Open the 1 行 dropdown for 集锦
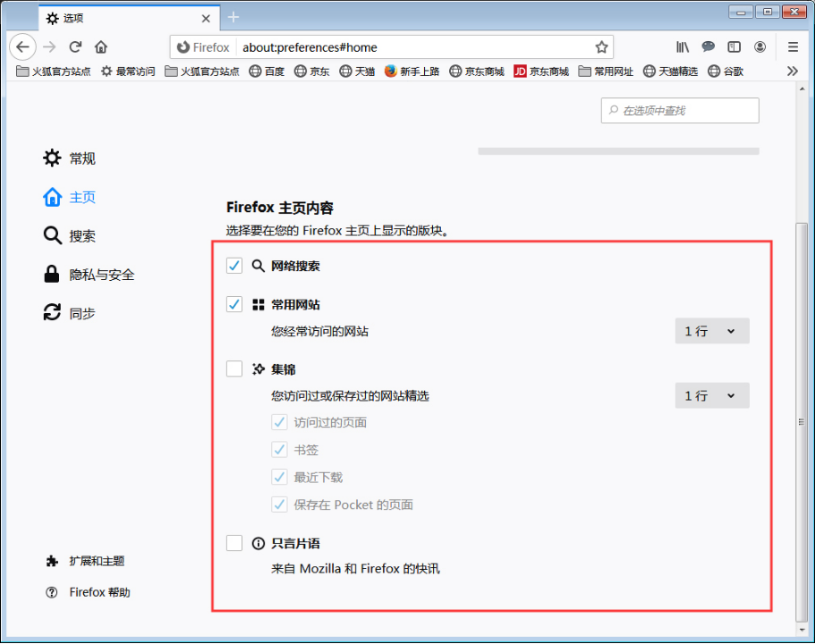This screenshot has width=815, height=644. 712,395
